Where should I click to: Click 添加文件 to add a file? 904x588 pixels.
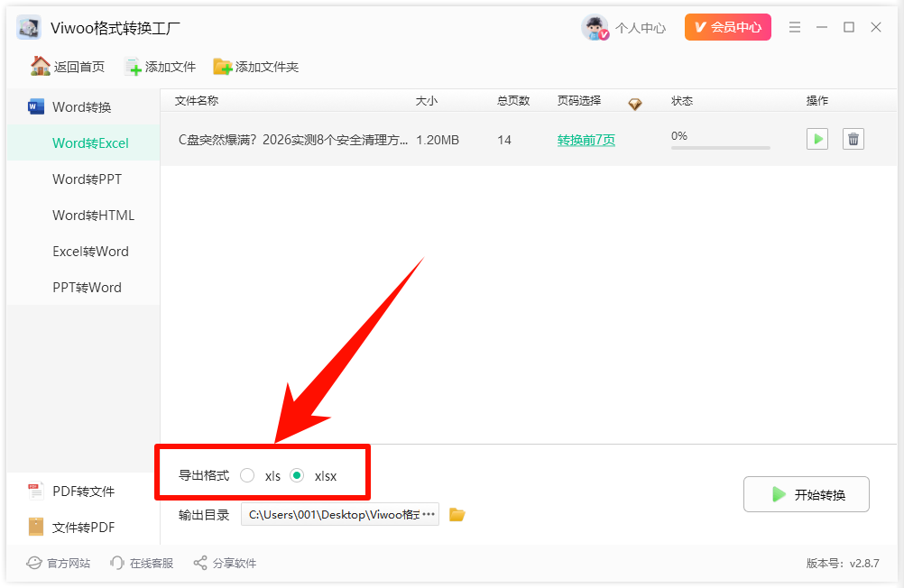[161, 67]
